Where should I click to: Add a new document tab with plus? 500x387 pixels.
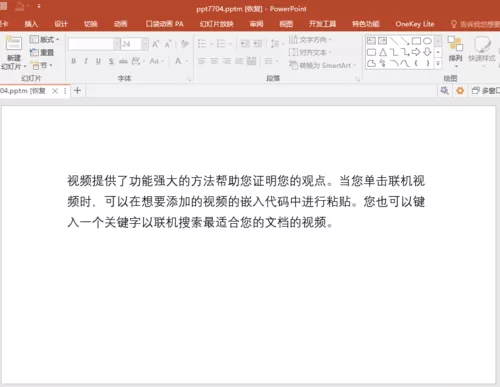pyautogui.click(x=77, y=91)
